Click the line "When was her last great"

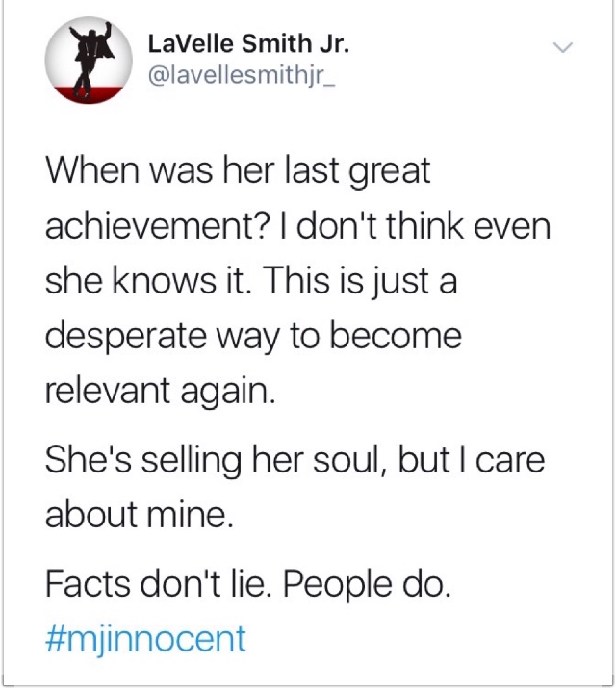pyautogui.click(x=238, y=172)
